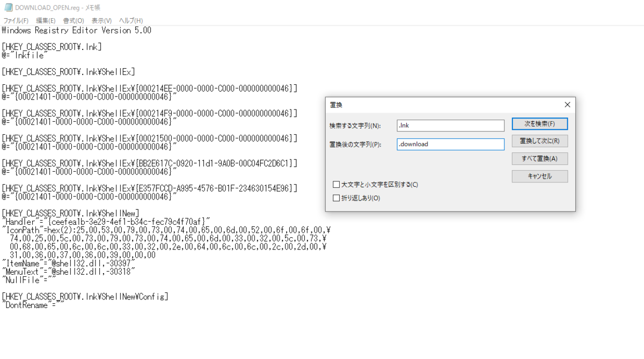Open the ヘルプ(H) menu

[131, 20]
